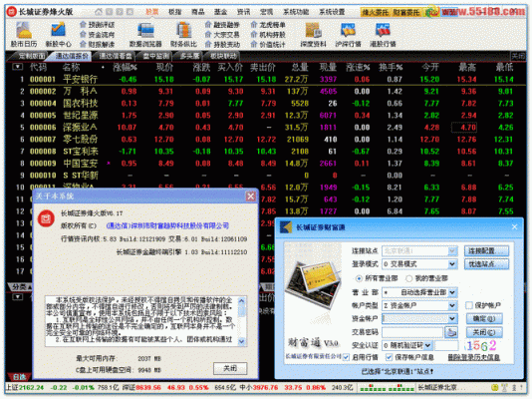
Task: Open the 新股中心 new stock center
Action: click(59, 34)
